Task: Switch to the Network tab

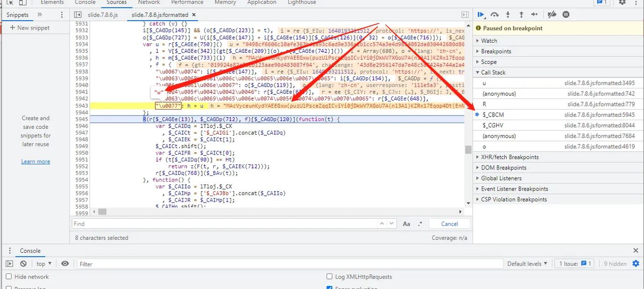Action: pos(149,3)
